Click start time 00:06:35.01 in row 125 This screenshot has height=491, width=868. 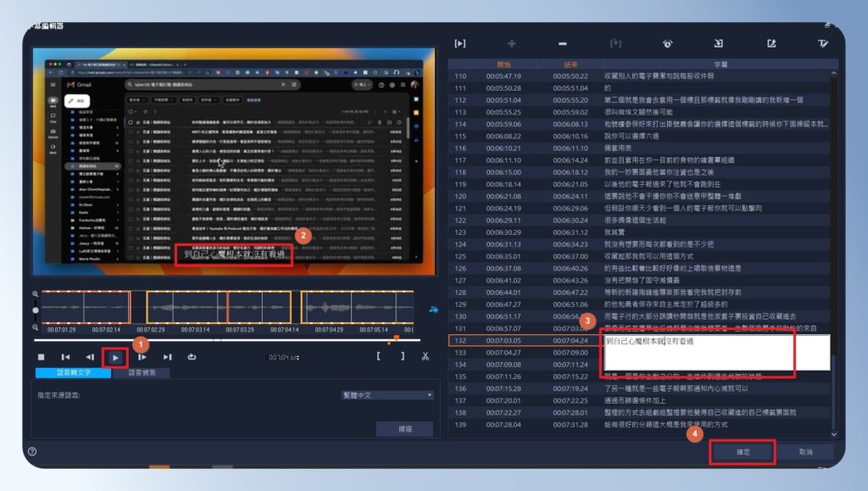[504, 256]
